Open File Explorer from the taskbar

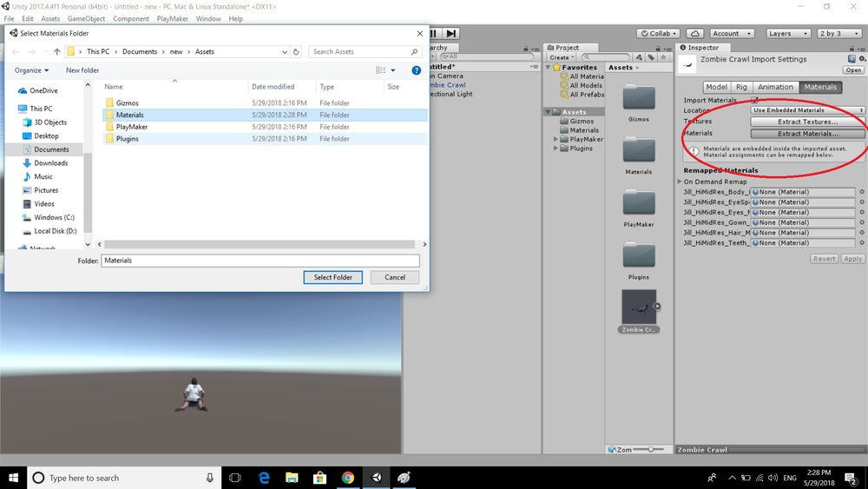pos(292,478)
